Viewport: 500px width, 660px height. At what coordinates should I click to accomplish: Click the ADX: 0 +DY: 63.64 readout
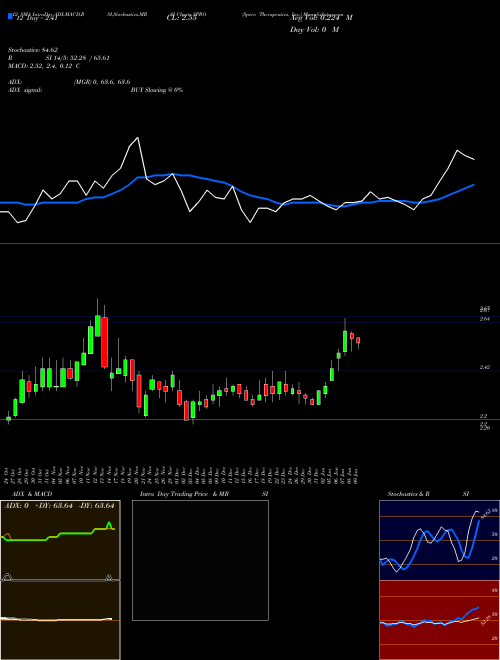(x=60, y=506)
